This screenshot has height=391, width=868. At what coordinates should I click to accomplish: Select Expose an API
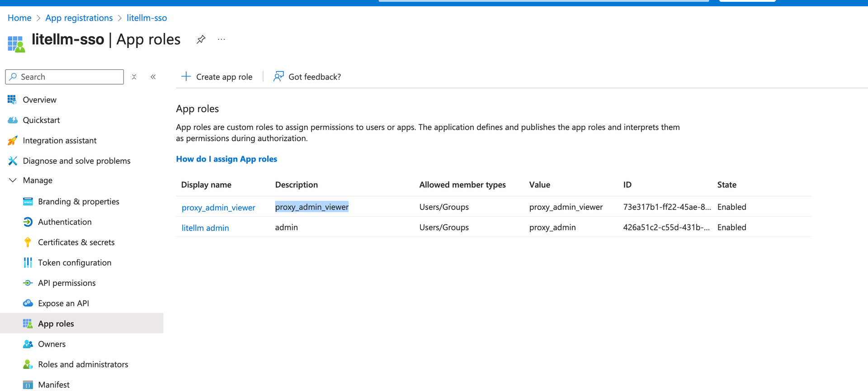[63, 303]
